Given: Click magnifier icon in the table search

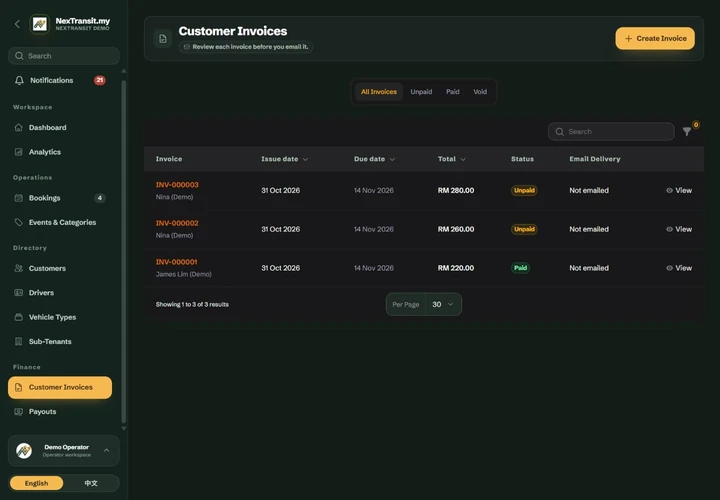Looking at the screenshot, I should pos(560,132).
